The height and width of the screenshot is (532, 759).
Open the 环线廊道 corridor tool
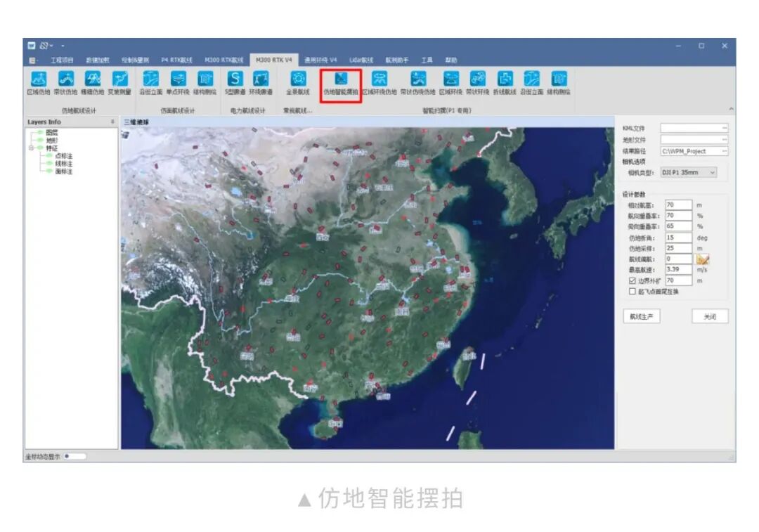pyautogui.click(x=261, y=83)
